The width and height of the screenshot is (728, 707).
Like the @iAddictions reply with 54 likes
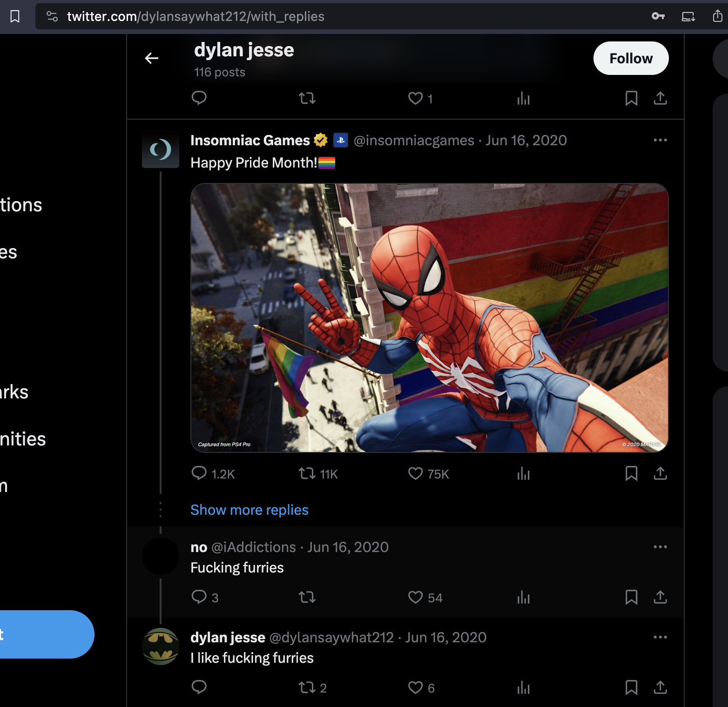point(425,597)
